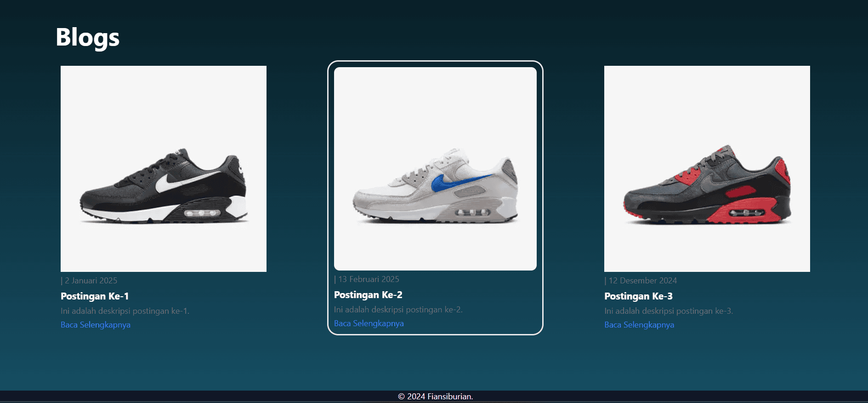Click the description Ini adalah deskripsi postingan ke-1

pyautogui.click(x=125, y=311)
